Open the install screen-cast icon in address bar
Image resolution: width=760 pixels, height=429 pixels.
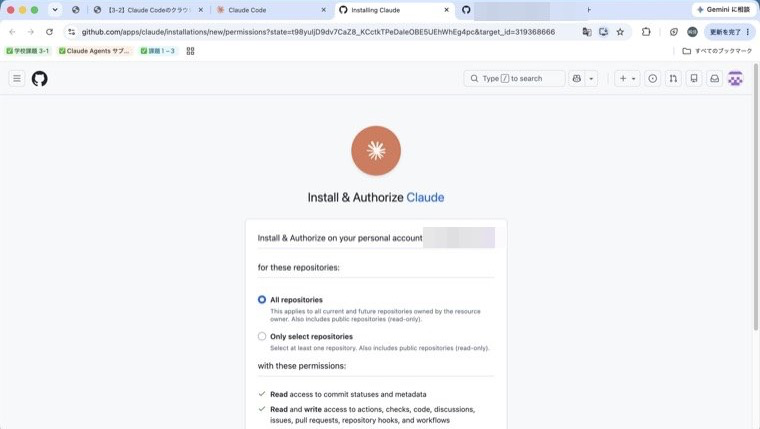603,32
